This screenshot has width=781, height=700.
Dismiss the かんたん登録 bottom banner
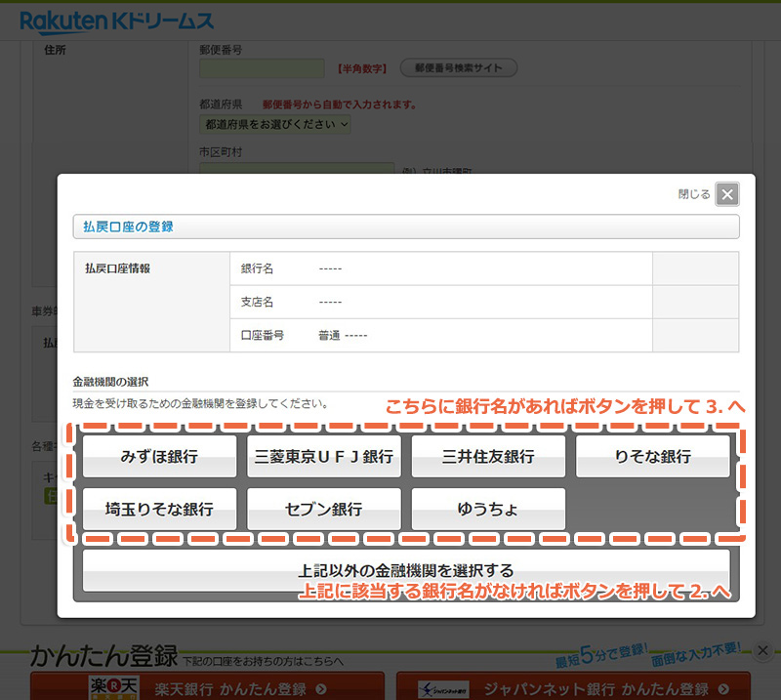click(x=762, y=650)
